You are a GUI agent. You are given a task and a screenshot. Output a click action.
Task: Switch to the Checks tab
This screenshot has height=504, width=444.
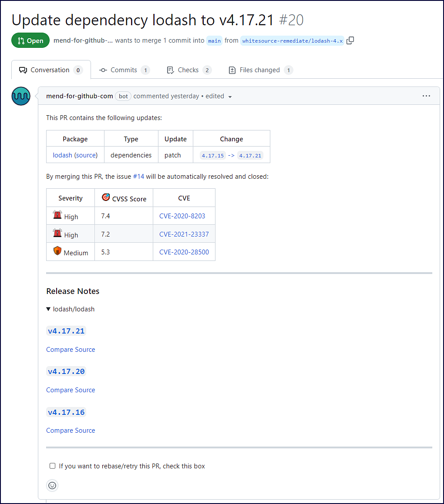(188, 70)
